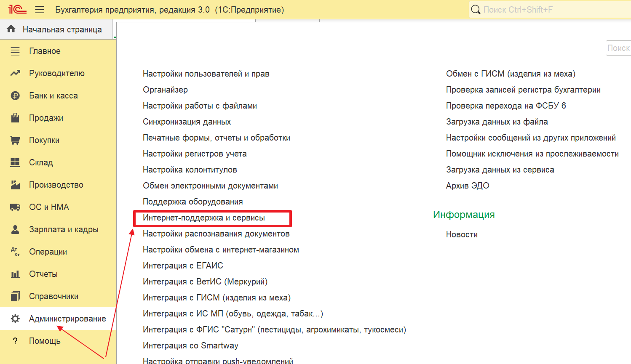This screenshot has width=631, height=364.
Task: Open Настройки пользователей и прав
Action: point(206,74)
